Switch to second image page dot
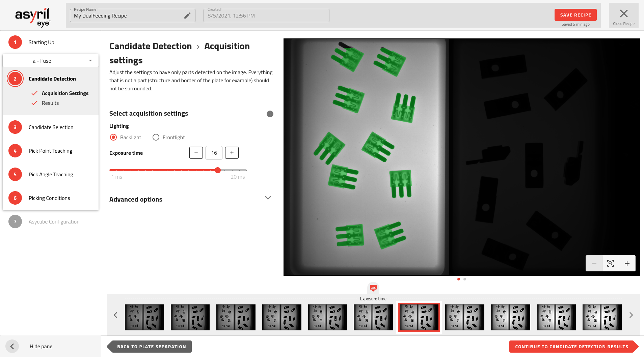Image resolution: width=644 pixels, height=357 pixels. [x=465, y=279]
